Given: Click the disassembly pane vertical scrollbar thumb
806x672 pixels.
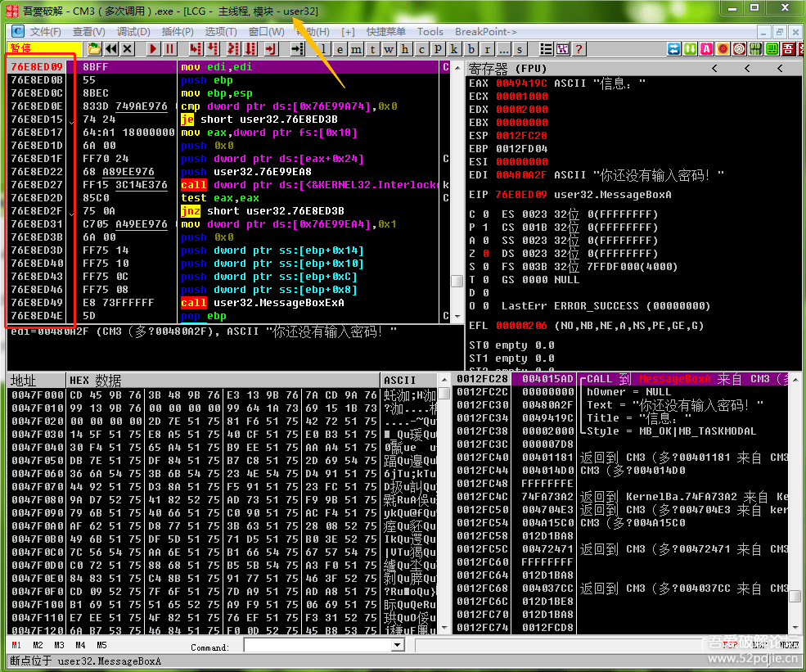Looking at the screenshot, I should coord(457,281).
